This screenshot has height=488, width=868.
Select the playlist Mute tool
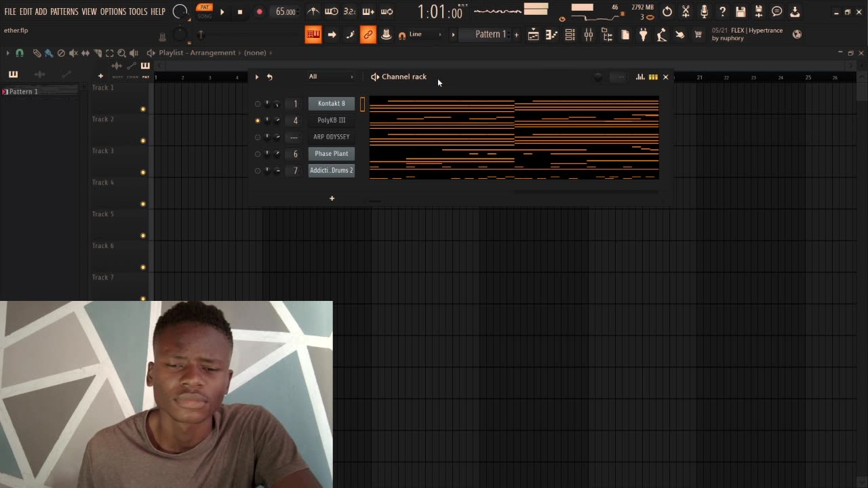pyautogui.click(x=73, y=53)
